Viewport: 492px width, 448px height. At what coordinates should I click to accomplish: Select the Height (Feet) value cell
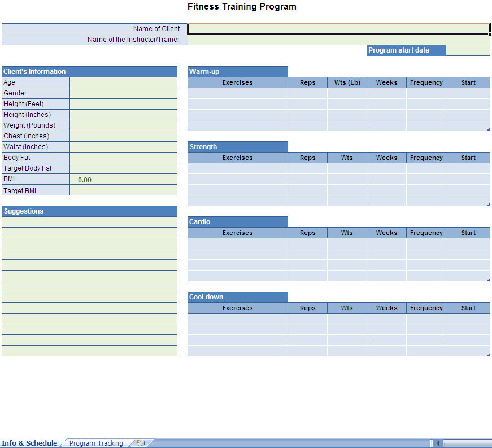point(123,104)
